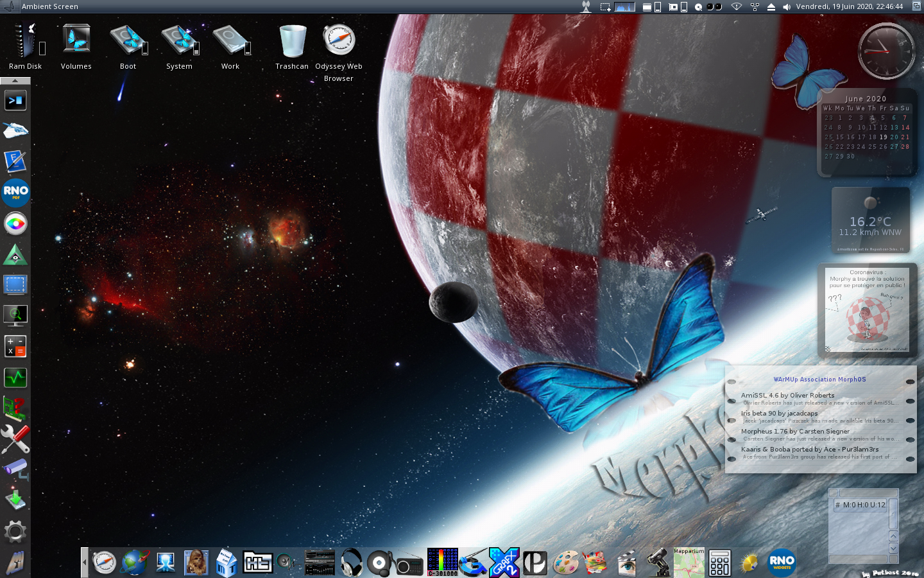Open the color wheel icon in side panel
Screen dimensions: 924x578
(x=15, y=223)
